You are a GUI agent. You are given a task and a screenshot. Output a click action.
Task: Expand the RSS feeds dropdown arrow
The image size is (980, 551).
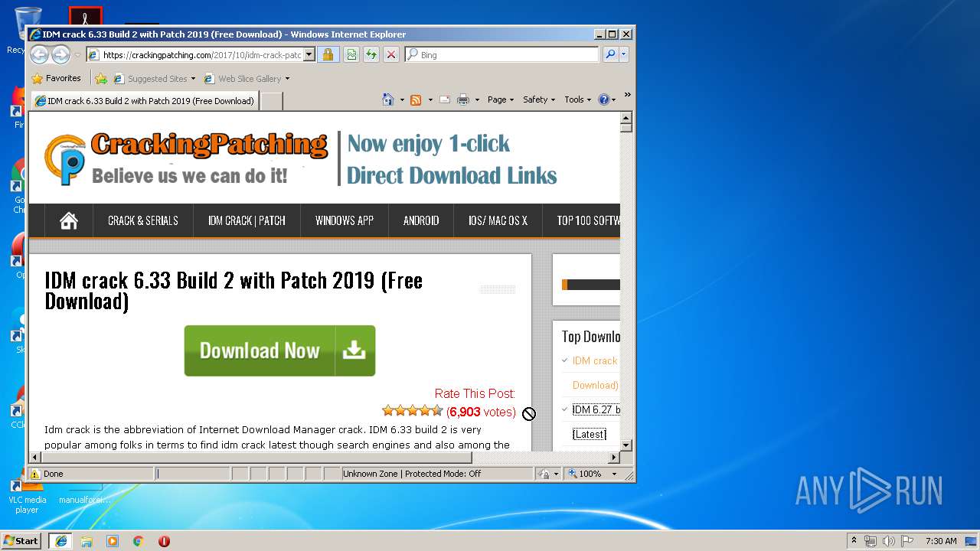(x=430, y=99)
